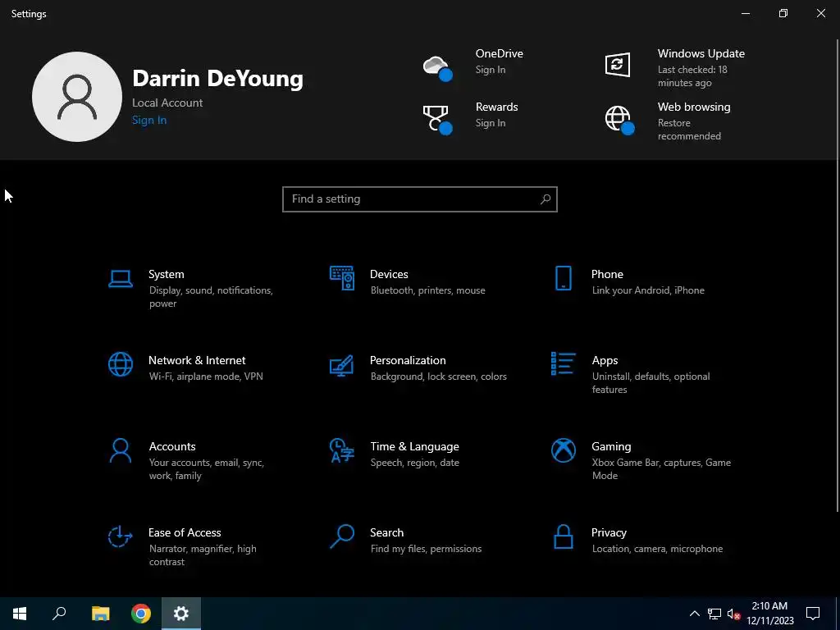Open the Gaming Xbox icon
The height and width of the screenshot is (630, 840).
point(563,450)
